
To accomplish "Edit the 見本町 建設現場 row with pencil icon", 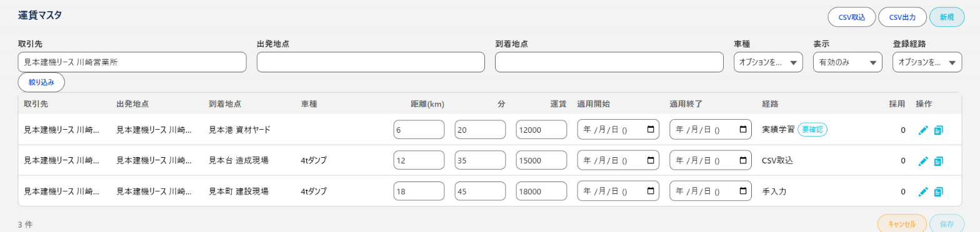I will [x=923, y=191].
